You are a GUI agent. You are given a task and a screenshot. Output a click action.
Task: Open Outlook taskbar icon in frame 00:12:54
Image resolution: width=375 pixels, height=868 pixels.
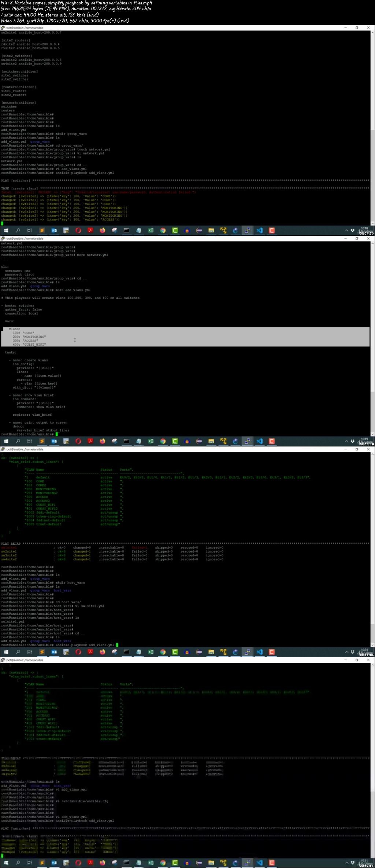(54, 863)
